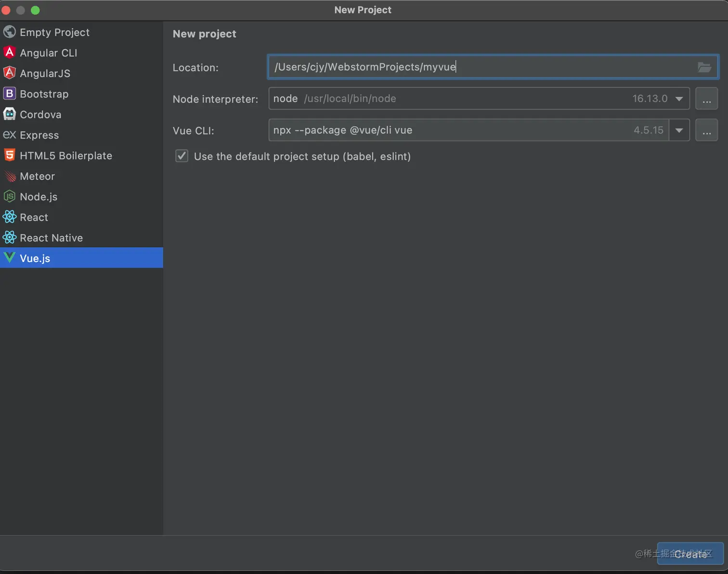The image size is (728, 574).
Task: Select the Meteor icon
Action: pos(9,176)
